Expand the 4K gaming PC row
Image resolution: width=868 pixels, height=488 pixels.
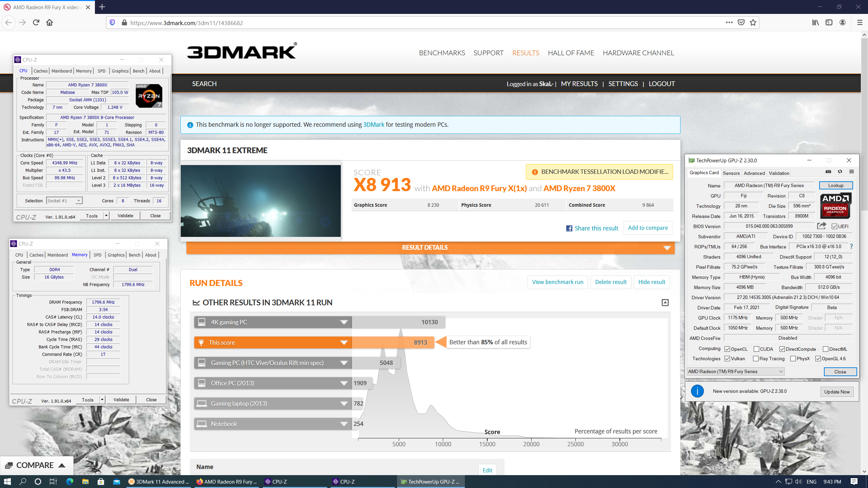click(273, 322)
